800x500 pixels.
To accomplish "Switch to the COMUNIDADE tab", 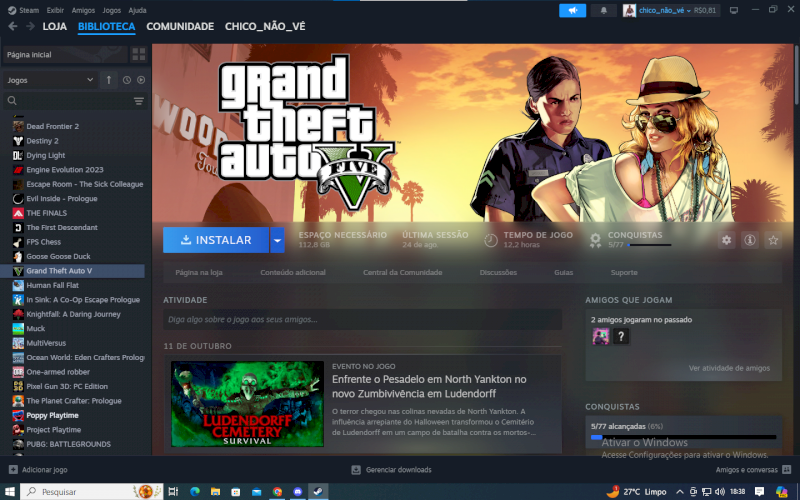I will 180,27.
